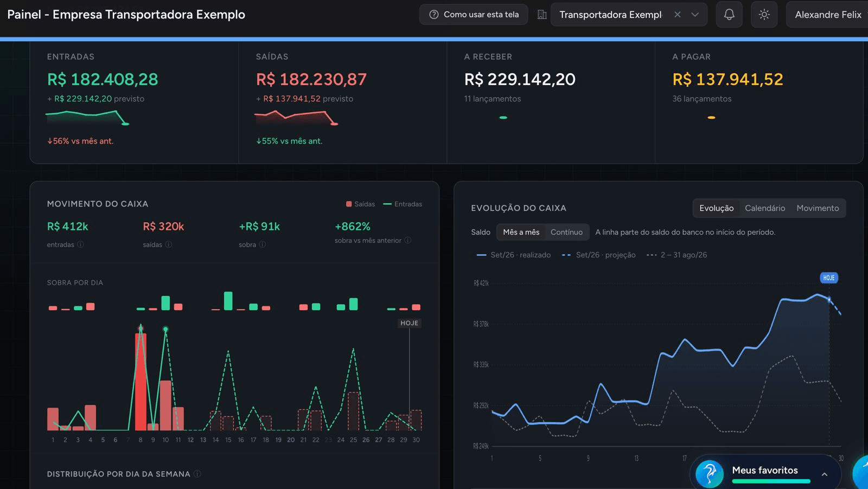Viewport: 868px width, 489px height.
Task: Open the notifications bell
Action: [x=729, y=15]
